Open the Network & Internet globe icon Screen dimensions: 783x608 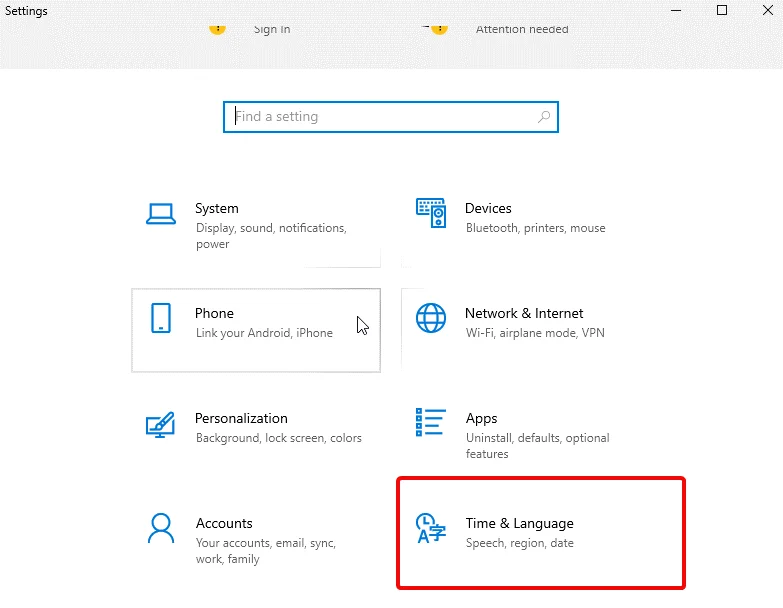pos(431,318)
